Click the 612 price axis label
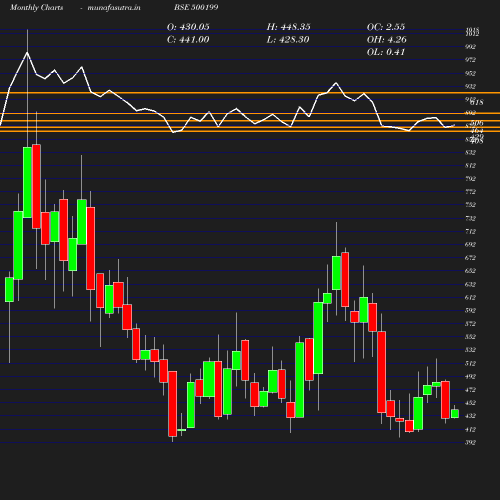 pyautogui.click(x=470, y=297)
